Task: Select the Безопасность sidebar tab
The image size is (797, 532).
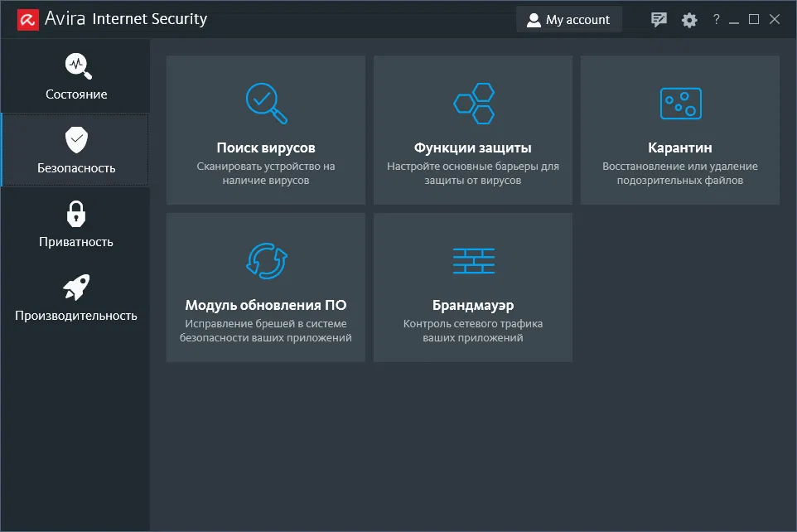Action: 75,151
